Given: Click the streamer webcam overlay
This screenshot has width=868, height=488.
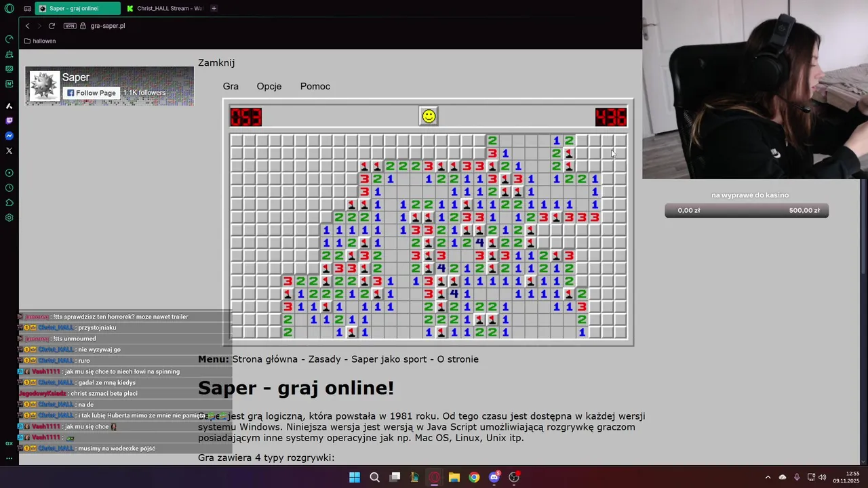Looking at the screenshot, I should pos(755,89).
